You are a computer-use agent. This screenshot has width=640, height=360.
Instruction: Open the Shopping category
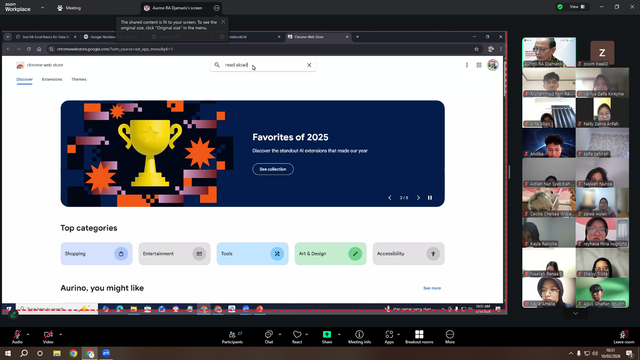96,253
